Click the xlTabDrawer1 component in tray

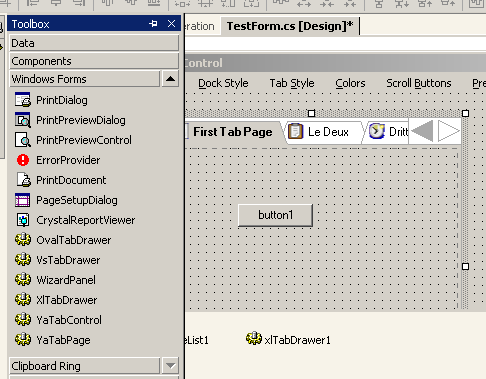point(288,339)
